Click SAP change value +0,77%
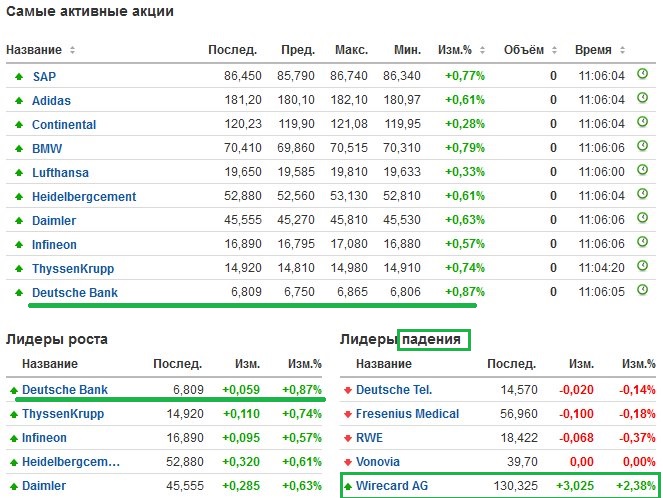Viewport: 663px width, 498px height. pyautogui.click(x=465, y=76)
